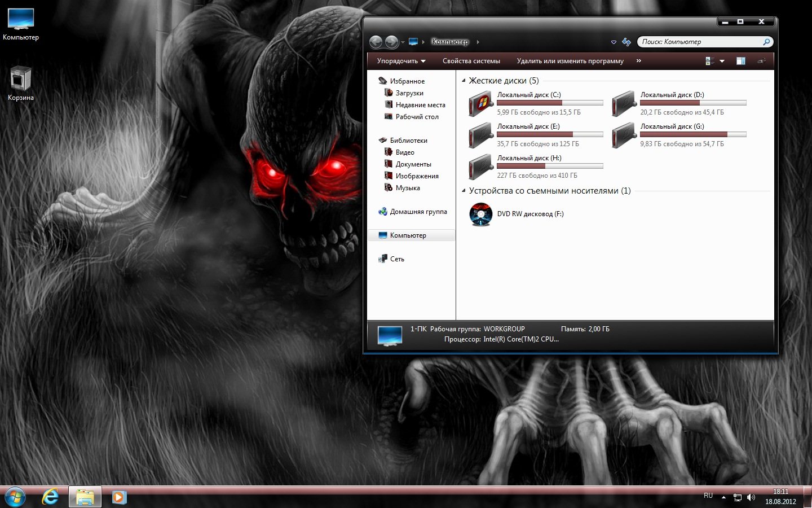
Task: Open the Recycle Bin desktop icon
Action: (21, 80)
